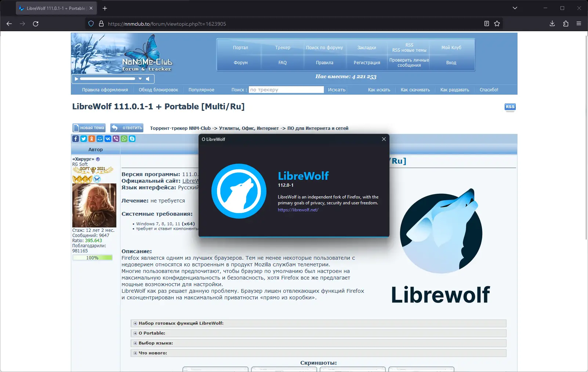Open the Закладки menu item

[x=367, y=48]
